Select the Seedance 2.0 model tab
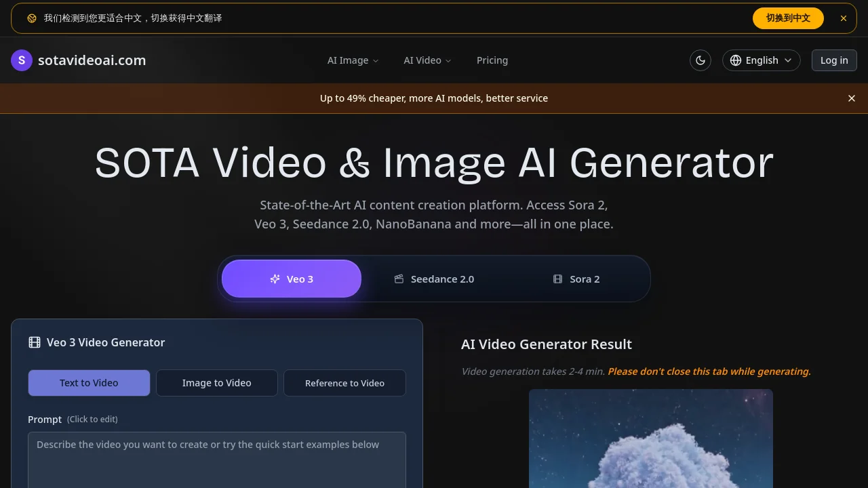The width and height of the screenshot is (868, 488). (x=434, y=279)
